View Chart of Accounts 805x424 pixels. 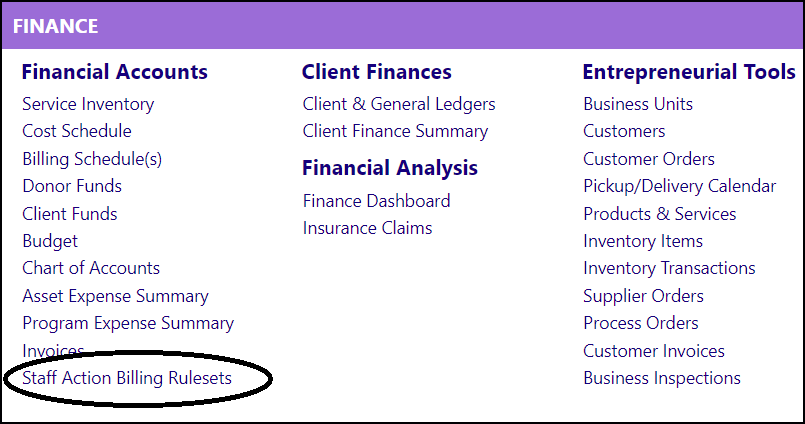coord(91,268)
